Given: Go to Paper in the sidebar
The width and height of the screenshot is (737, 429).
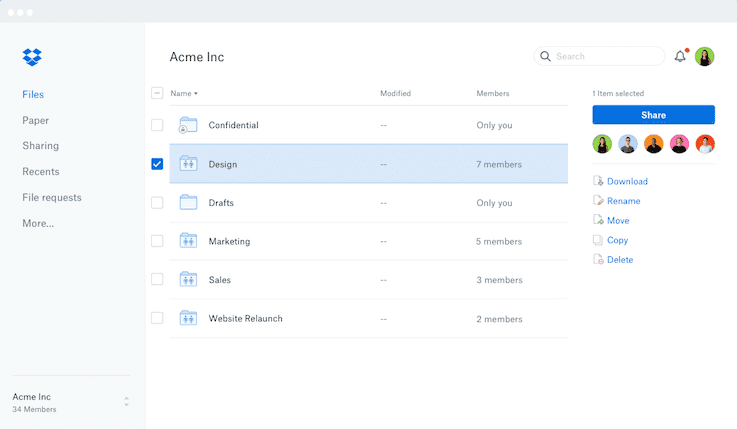Looking at the screenshot, I should pyautogui.click(x=35, y=120).
